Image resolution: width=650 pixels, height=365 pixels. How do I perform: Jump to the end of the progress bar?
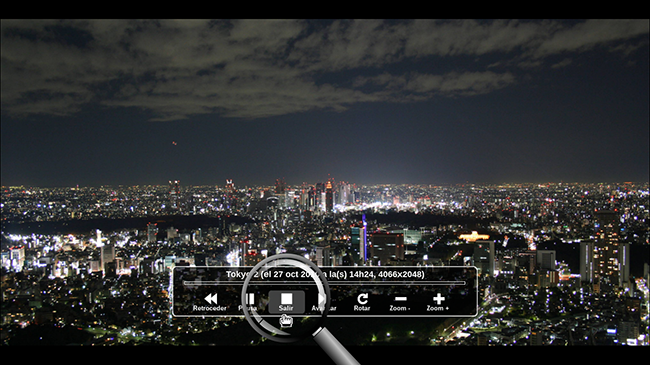[x=463, y=283]
